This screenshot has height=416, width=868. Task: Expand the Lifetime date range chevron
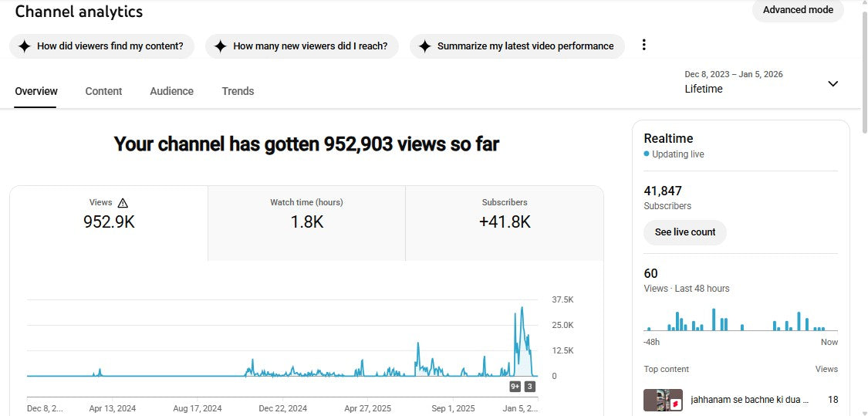pos(833,83)
